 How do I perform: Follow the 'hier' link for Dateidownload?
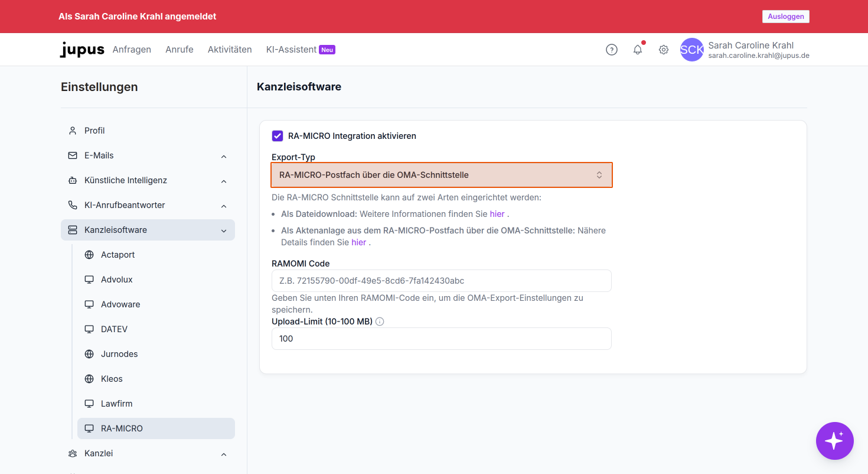pyautogui.click(x=497, y=214)
